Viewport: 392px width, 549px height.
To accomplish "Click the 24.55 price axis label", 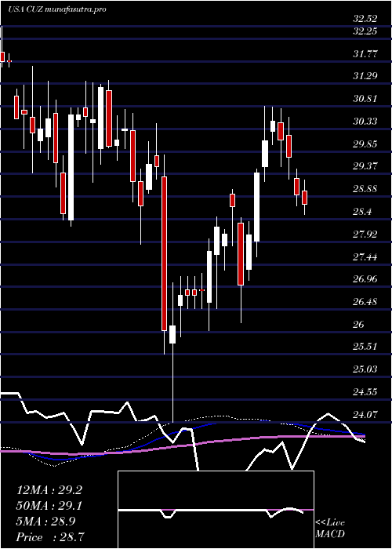I will (x=365, y=392).
